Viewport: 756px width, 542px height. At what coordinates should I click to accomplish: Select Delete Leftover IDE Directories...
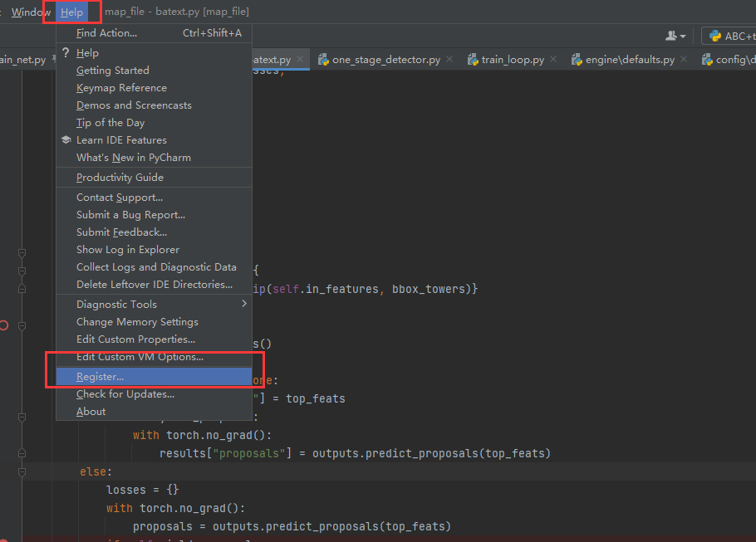[x=155, y=284]
